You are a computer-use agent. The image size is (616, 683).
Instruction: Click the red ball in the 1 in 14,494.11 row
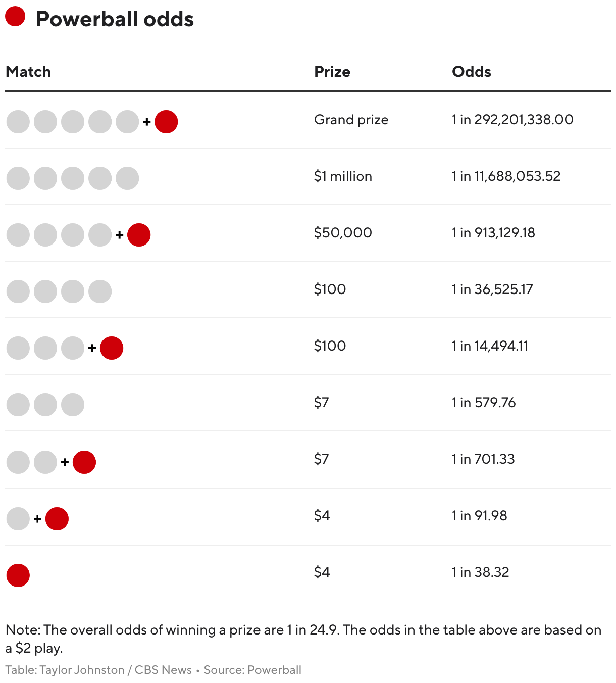(x=112, y=348)
